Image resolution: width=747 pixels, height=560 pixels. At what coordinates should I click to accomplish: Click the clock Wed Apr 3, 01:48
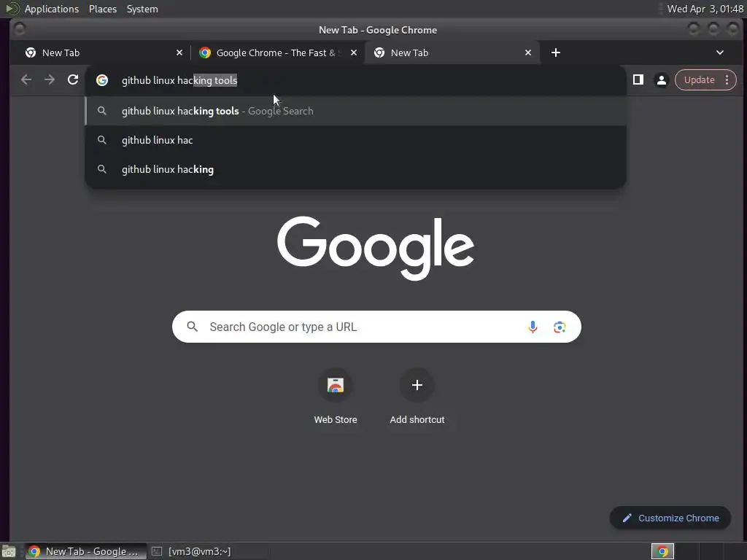[705, 9]
